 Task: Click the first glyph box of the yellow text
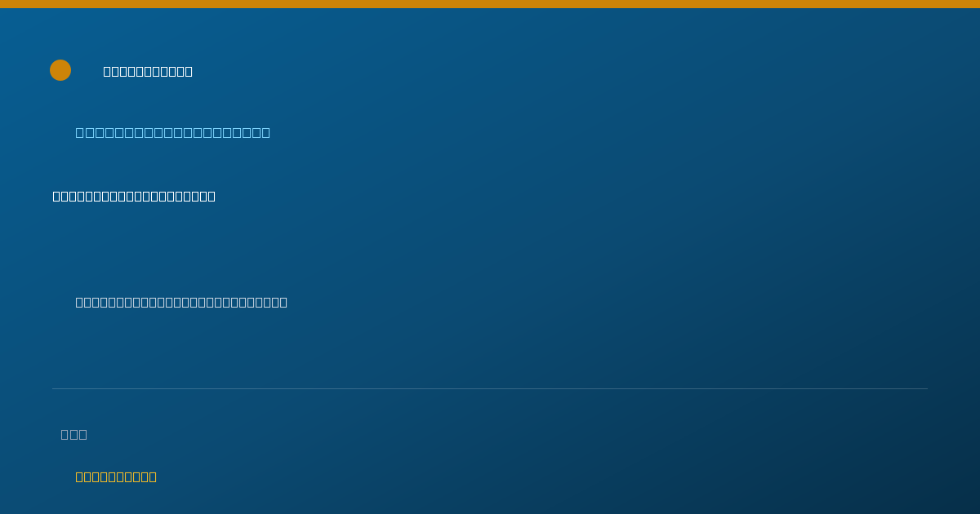80,476
